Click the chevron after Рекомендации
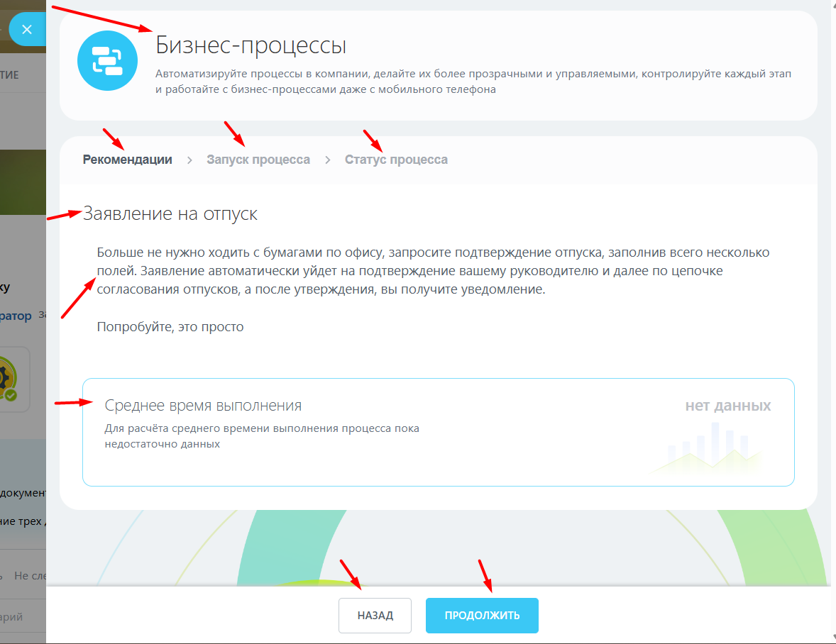This screenshot has height=644, width=836. [189, 160]
